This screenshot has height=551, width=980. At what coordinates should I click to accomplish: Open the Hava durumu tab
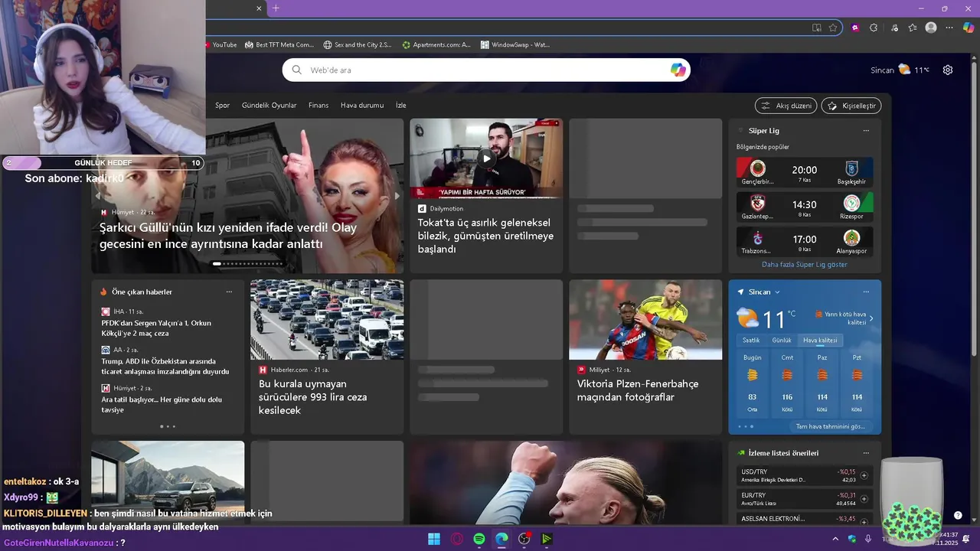tap(362, 106)
